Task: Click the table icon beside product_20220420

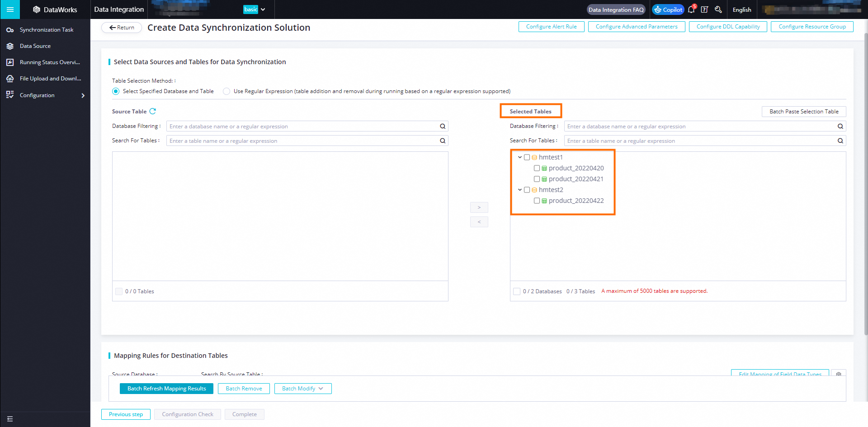Action: [x=544, y=168]
